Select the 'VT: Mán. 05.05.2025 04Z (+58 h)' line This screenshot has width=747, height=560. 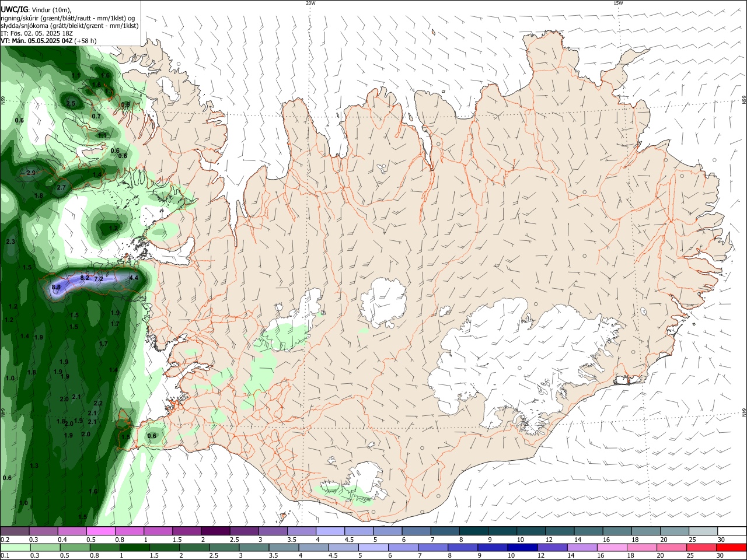[49, 41]
